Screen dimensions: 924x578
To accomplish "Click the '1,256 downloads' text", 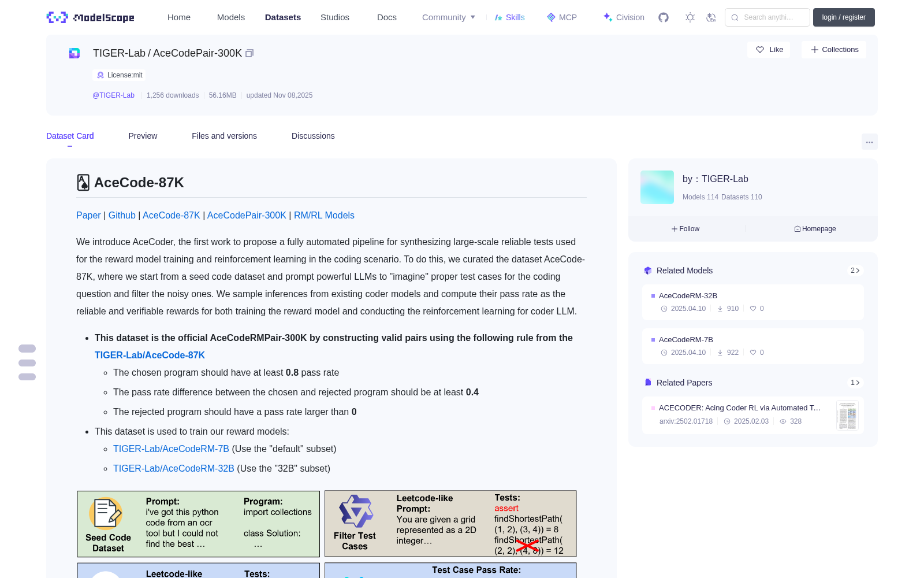I will pos(173,95).
